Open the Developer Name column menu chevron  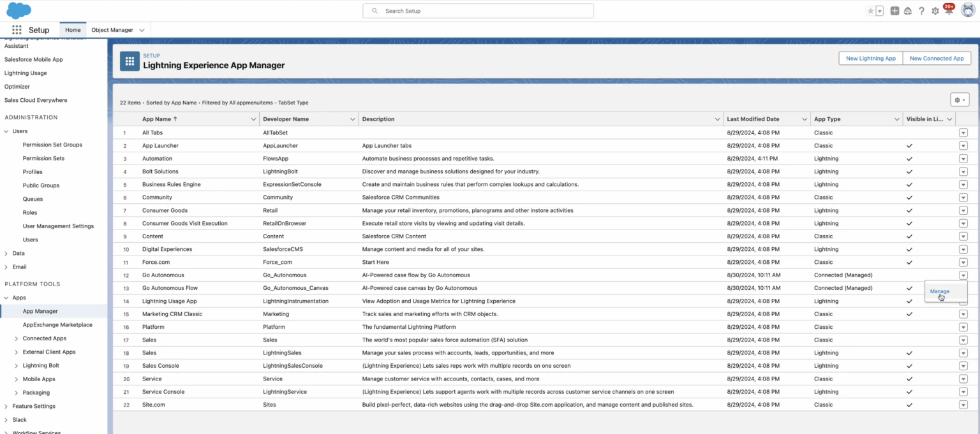[x=353, y=119]
